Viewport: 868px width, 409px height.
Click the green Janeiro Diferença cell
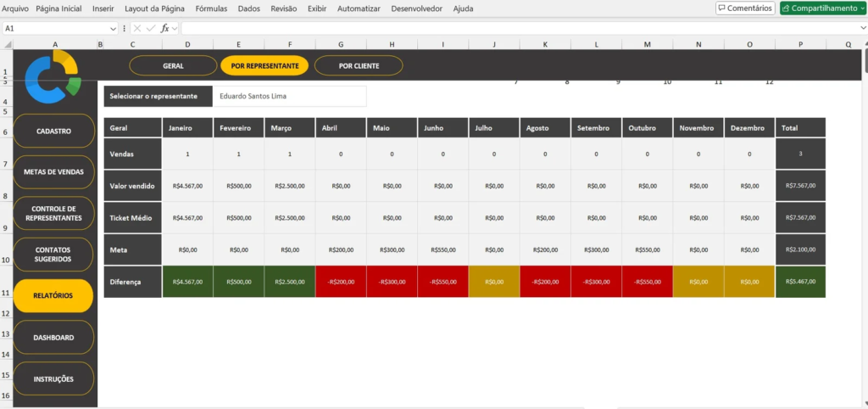pyautogui.click(x=187, y=281)
